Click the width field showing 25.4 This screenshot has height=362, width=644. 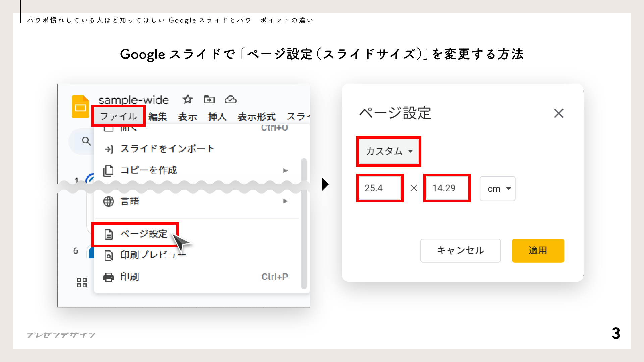380,188
